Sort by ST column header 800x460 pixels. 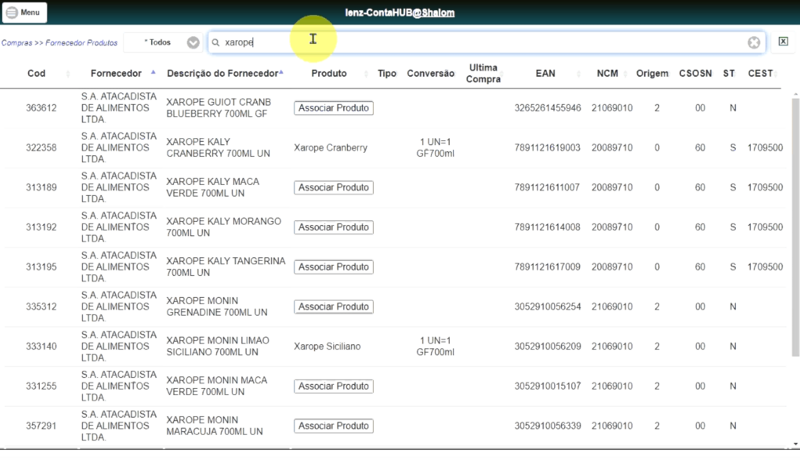729,73
